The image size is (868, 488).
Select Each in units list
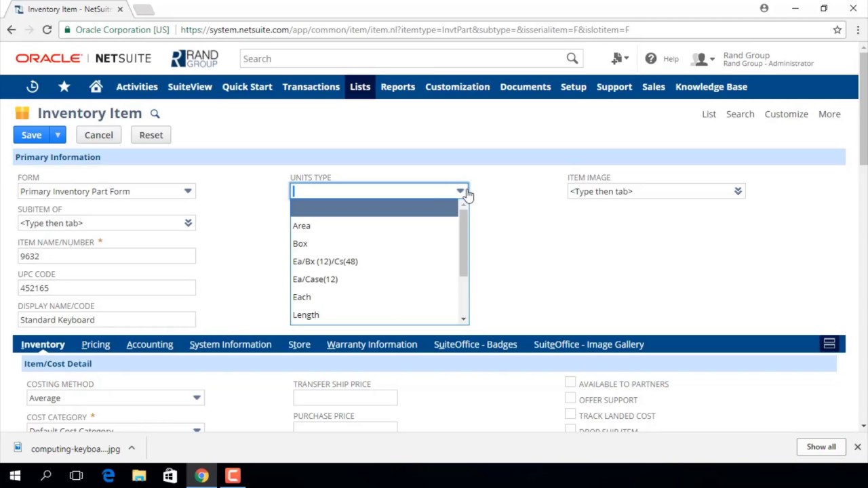[x=374, y=297]
